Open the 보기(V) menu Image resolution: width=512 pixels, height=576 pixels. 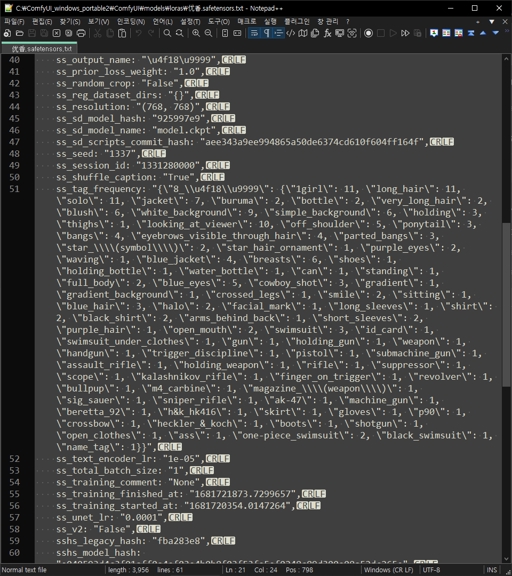(98, 22)
